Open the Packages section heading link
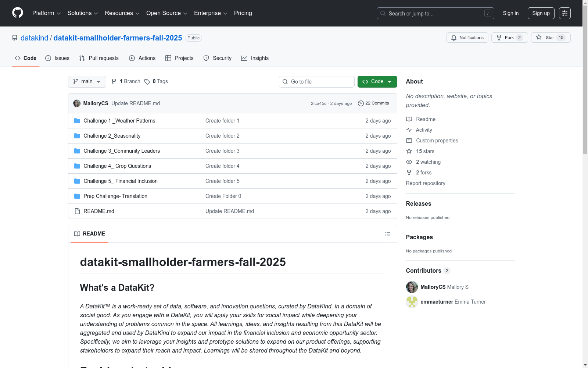The width and height of the screenshot is (588, 368). point(419,237)
